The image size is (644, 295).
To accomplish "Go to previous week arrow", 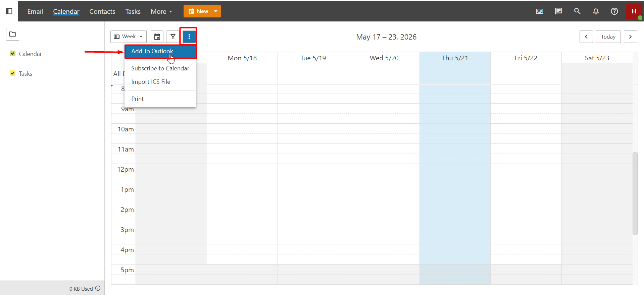I will click(x=586, y=37).
